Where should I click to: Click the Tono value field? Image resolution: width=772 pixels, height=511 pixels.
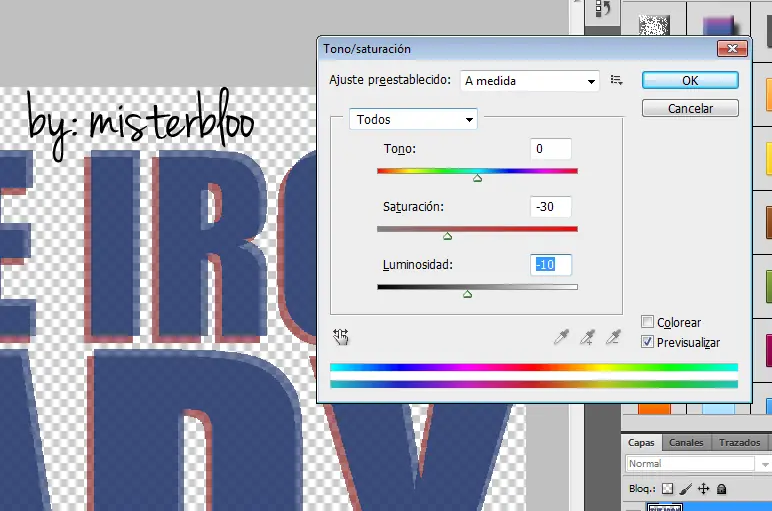tap(550, 149)
